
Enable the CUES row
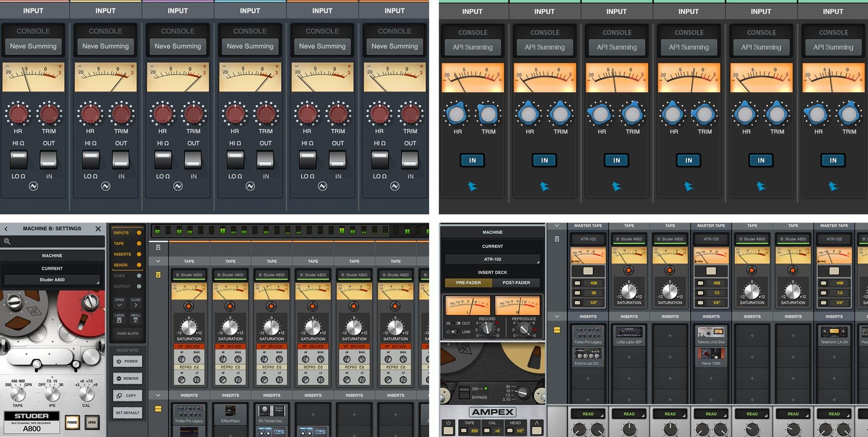point(127,276)
